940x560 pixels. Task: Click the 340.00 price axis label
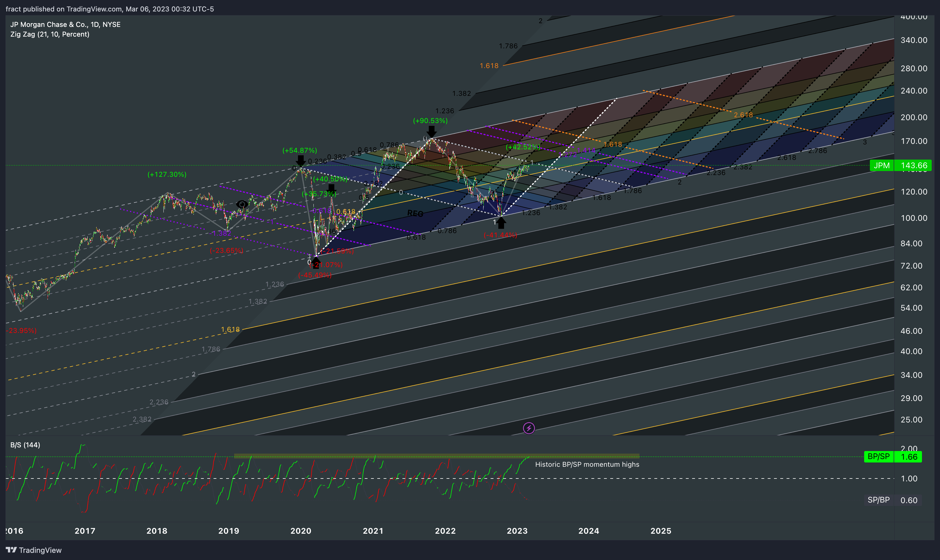(914, 40)
